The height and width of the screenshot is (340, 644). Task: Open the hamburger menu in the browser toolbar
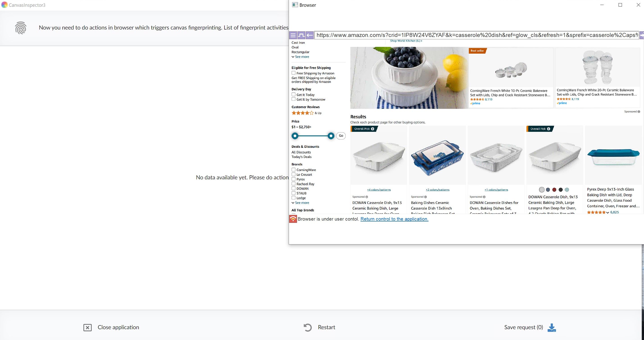[x=293, y=35]
